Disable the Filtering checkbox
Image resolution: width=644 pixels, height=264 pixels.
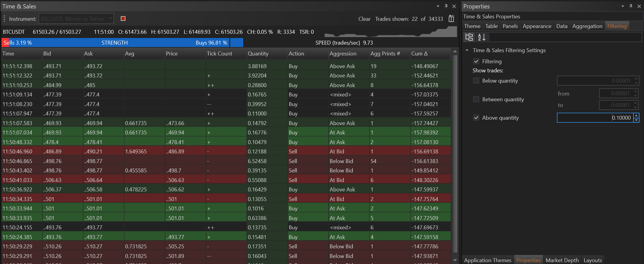coord(476,61)
